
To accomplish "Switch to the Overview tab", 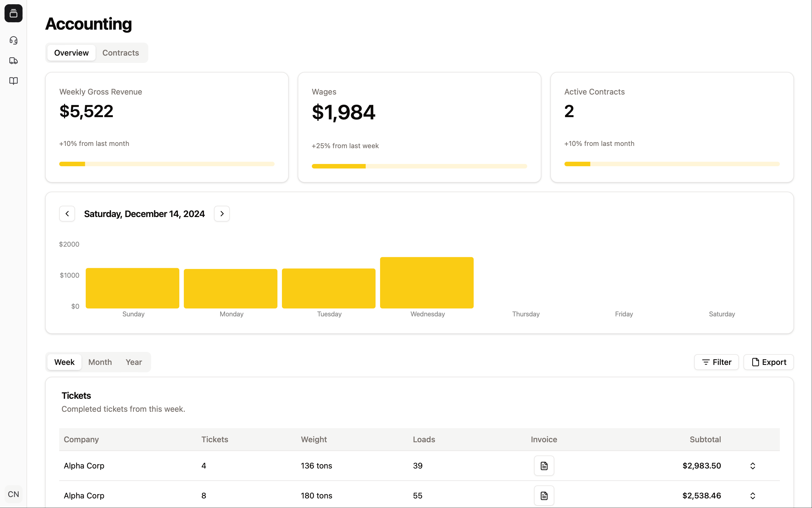I will (71, 53).
